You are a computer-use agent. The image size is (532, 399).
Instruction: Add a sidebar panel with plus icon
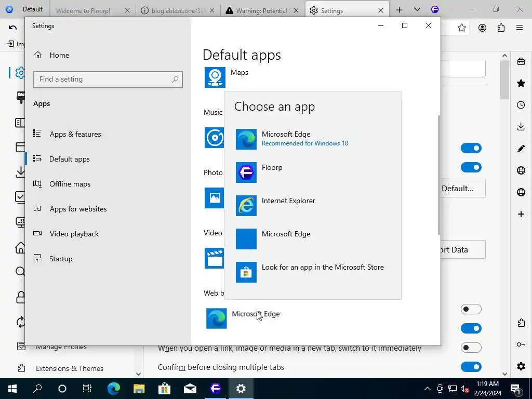[521, 214]
